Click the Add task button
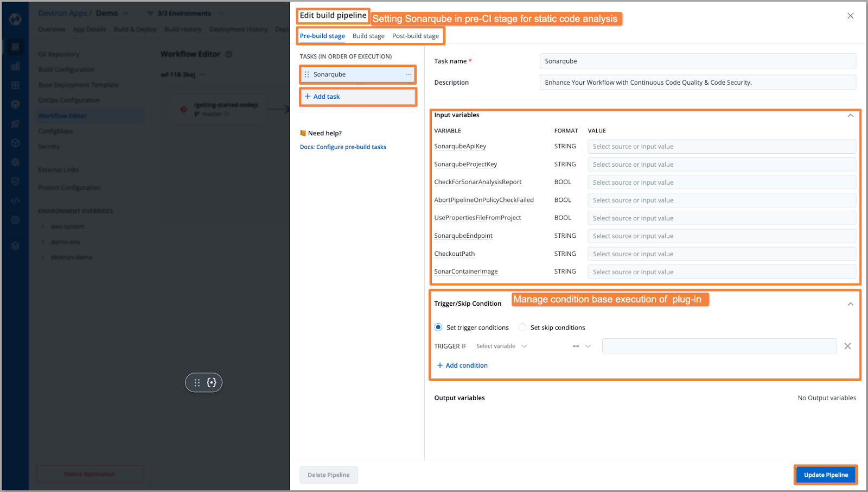The image size is (868, 492). click(x=358, y=97)
